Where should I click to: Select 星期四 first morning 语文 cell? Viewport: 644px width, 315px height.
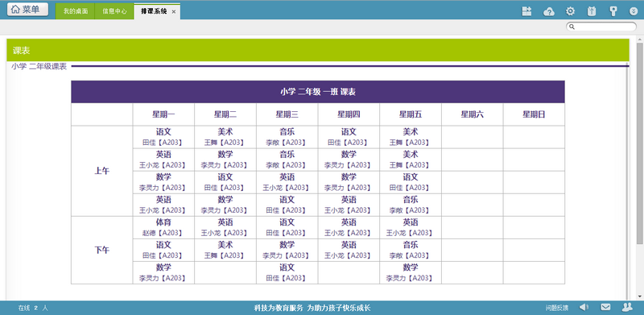click(x=349, y=137)
